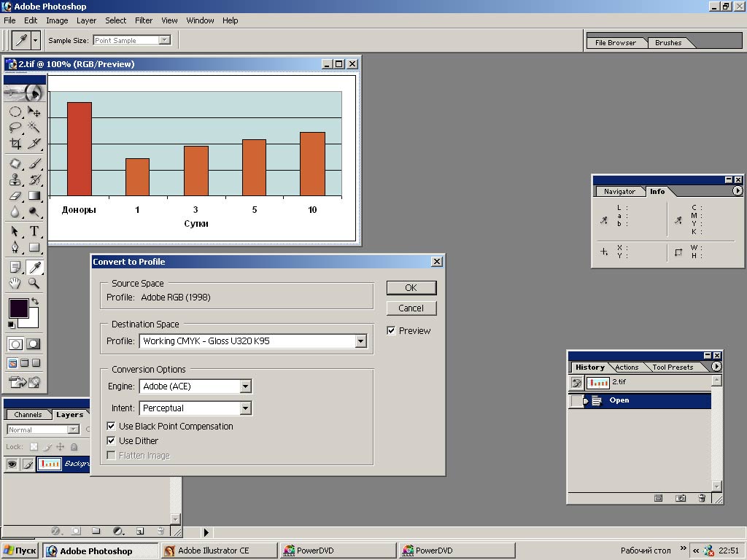747x560 pixels.
Task: Click new snapshot camera icon in History
Action: click(x=681, y=498)
